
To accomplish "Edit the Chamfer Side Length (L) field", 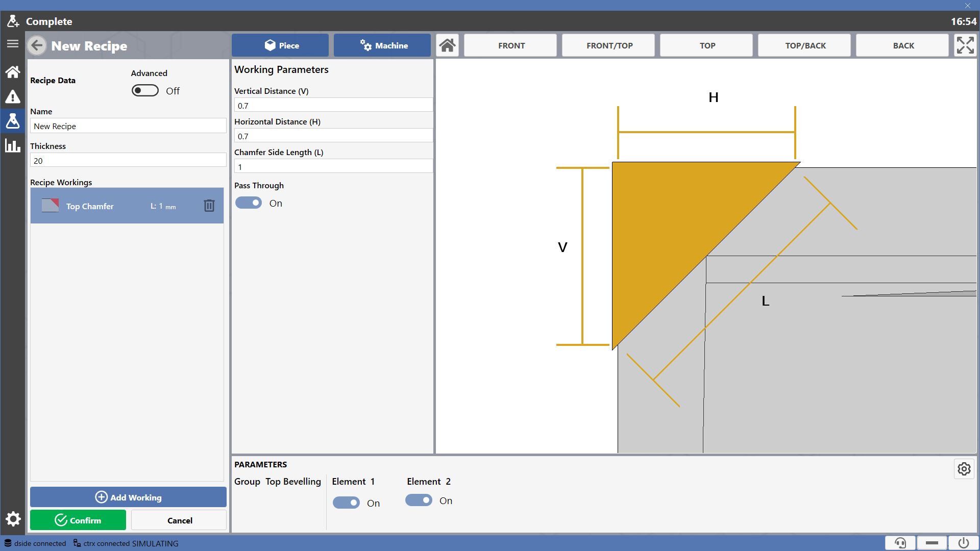I will pos(333,166).
